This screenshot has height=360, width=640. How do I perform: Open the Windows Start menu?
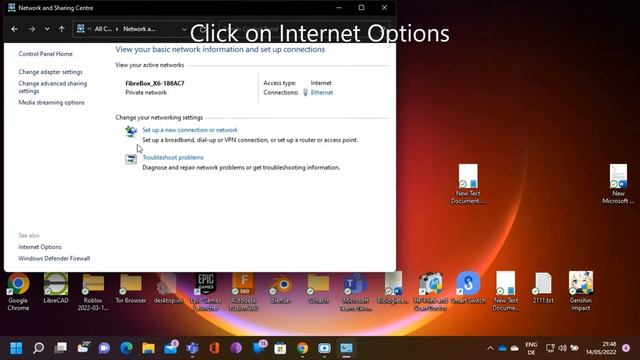16,348
